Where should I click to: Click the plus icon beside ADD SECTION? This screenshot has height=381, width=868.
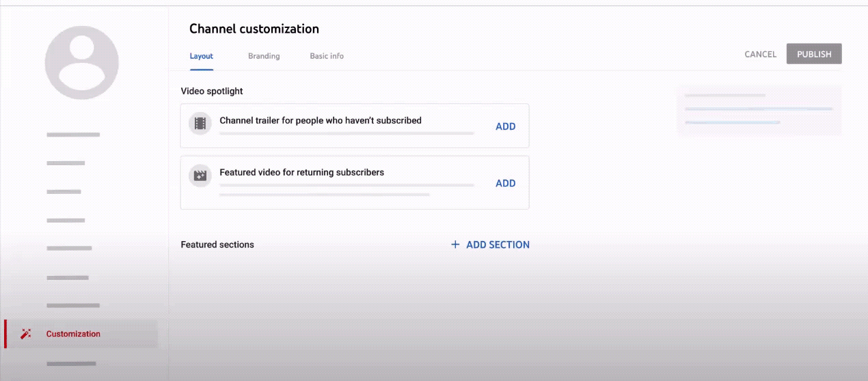(x=455, y=244)
